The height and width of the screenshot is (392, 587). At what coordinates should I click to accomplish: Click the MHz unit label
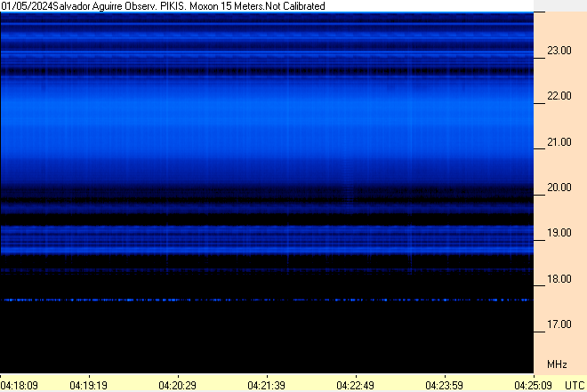click(x=557, y=364)
